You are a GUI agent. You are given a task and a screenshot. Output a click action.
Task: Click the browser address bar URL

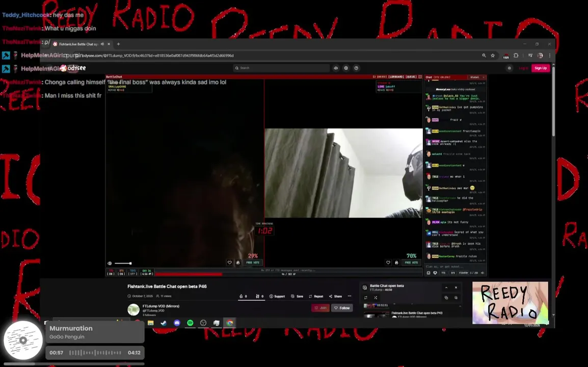click(x=157, y=56)
